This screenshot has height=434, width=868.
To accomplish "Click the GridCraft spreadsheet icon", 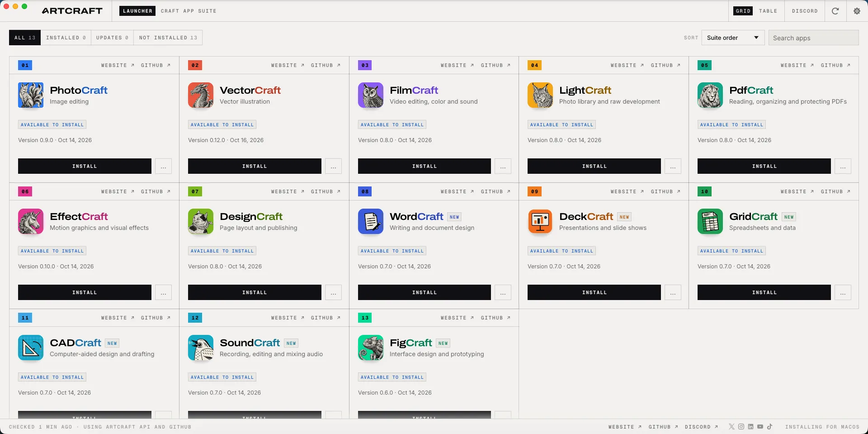I will point(710,221).
